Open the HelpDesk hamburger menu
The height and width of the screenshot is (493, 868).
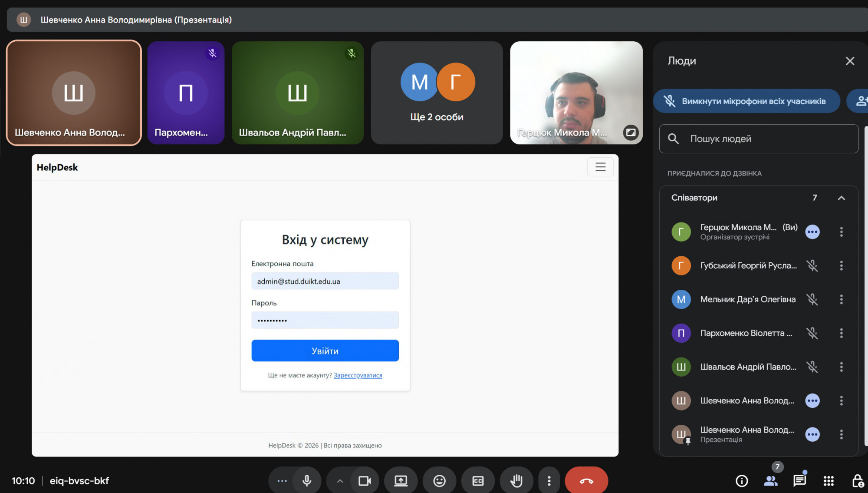click(x=600, y=167)
